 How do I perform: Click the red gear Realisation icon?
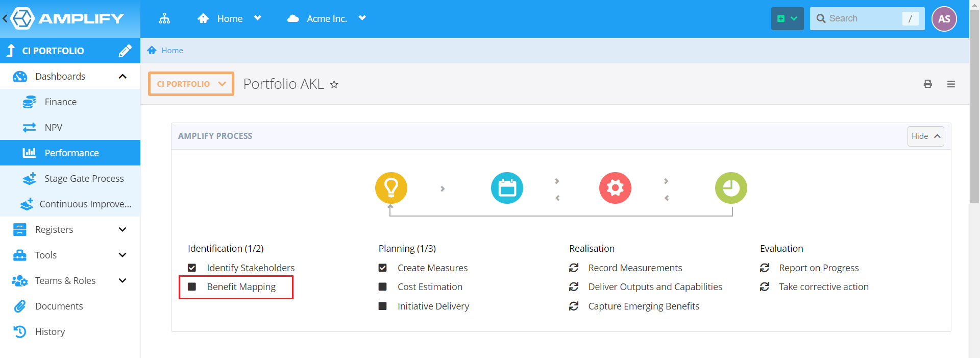click(615, 188)
